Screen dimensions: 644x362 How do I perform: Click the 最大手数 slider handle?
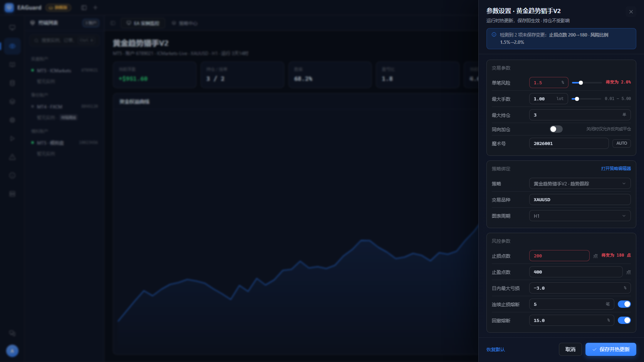pos(577,99)
